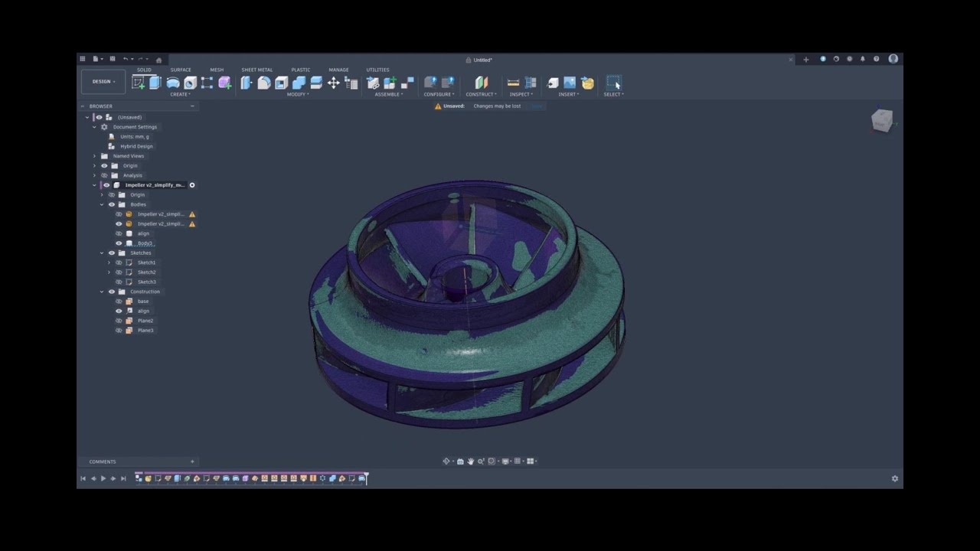Select the Hole tool

point(190,83)
